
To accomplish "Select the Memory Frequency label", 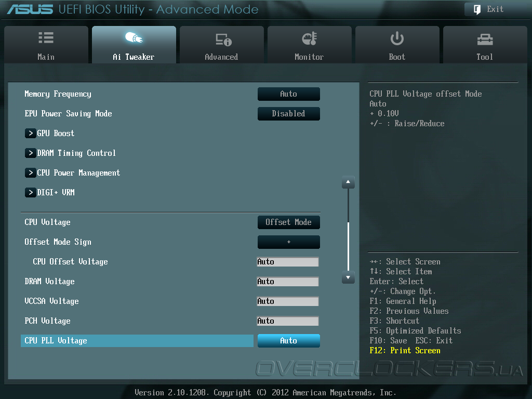I will click(x=58, y=94).
